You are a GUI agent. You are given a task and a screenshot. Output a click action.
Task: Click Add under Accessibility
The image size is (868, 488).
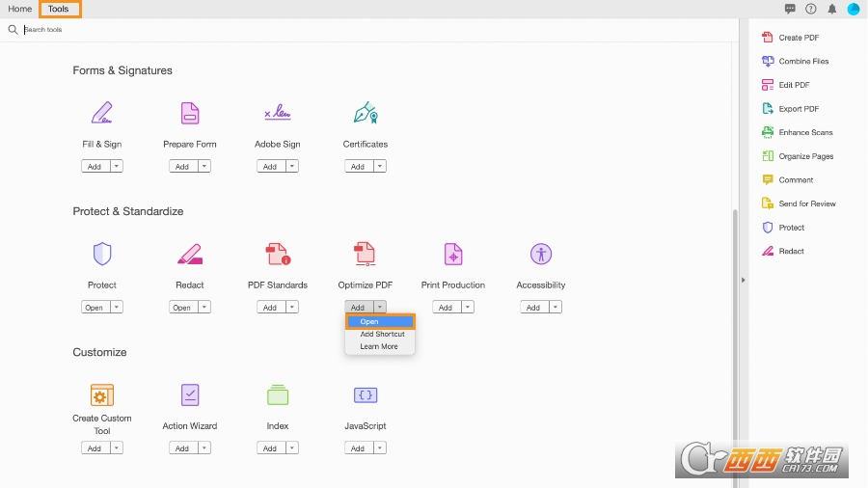pos(534,307)
